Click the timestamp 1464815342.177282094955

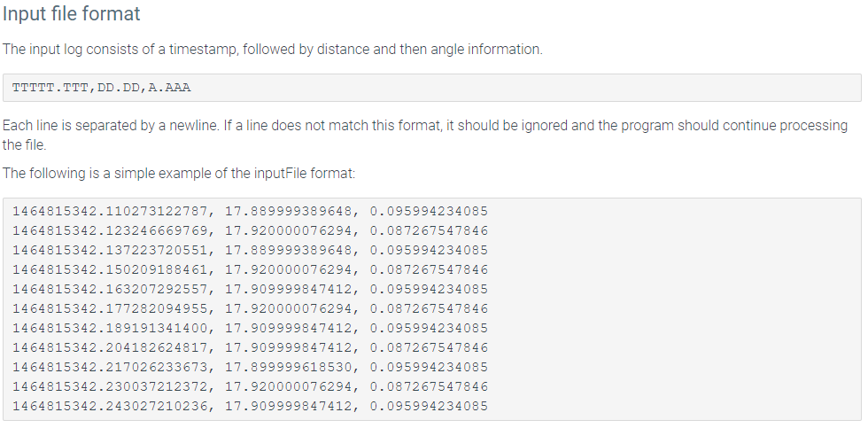click(x=110, y=308)
